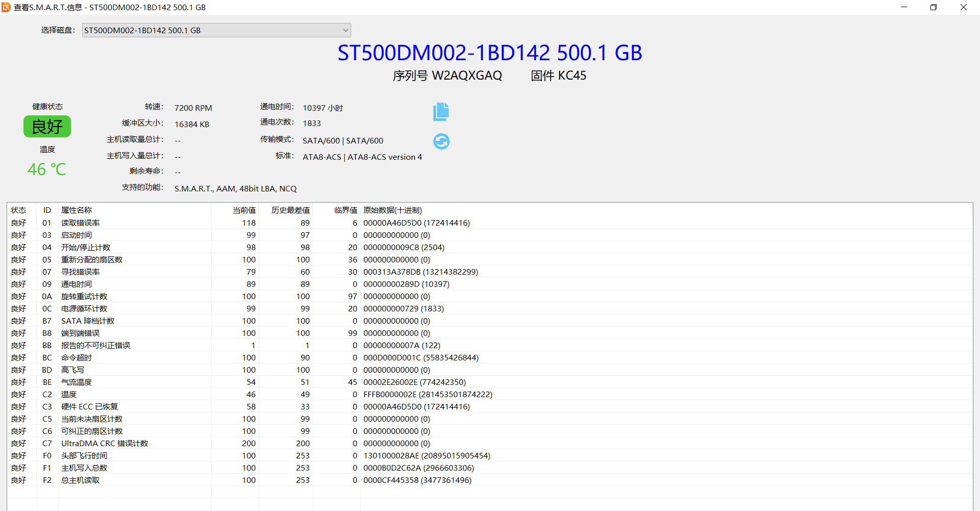The width and height of the screenshot is (980, 511).
Task: Select the 读取错误率 row
Action: [x=490, y=223]
